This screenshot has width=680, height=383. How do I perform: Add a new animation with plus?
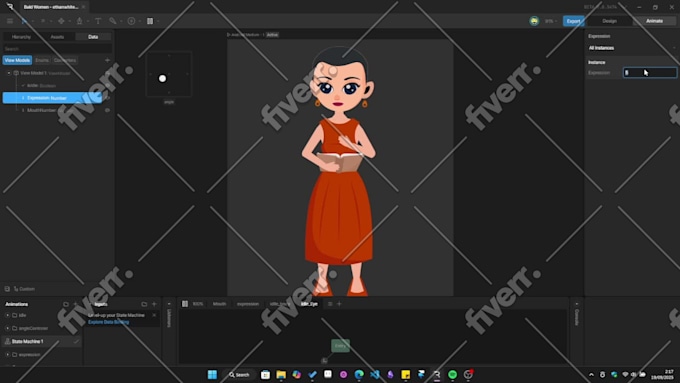click(x=75, y=304)
